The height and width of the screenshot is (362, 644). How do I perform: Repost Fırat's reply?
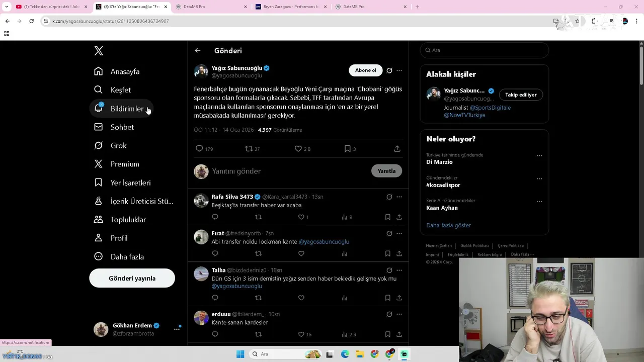(x=258, y=254)
